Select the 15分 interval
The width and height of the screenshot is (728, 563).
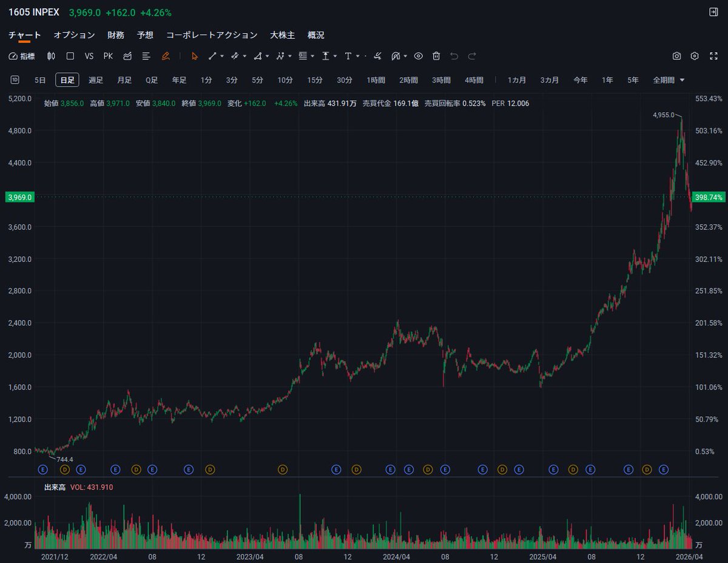(x=315, y=80)
